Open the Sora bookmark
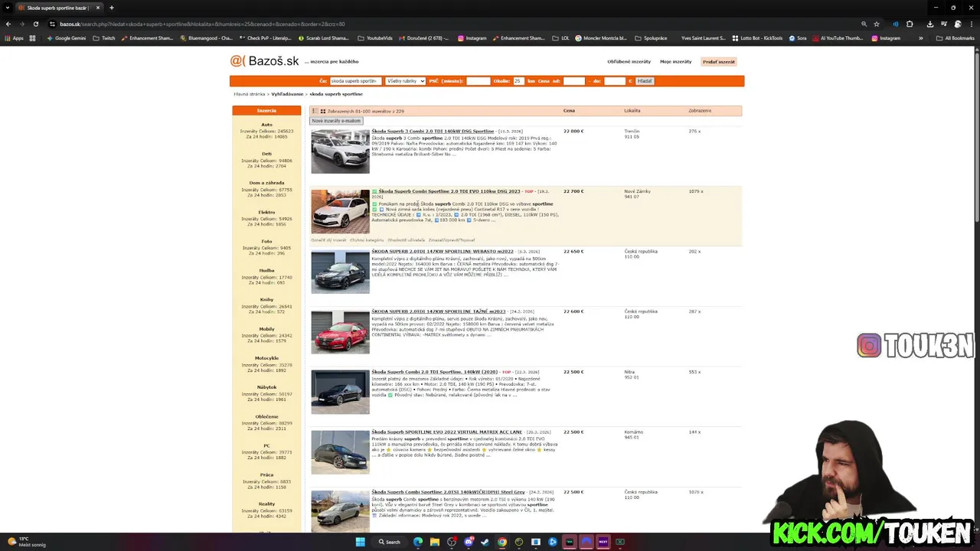This screenshot has width=980, height=551. 797,37
